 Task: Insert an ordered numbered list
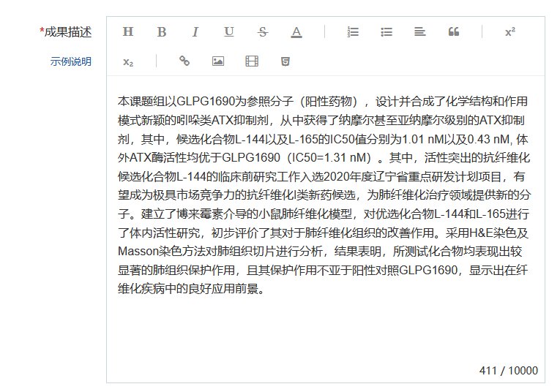pyautogui.click(x=353, y=32)
